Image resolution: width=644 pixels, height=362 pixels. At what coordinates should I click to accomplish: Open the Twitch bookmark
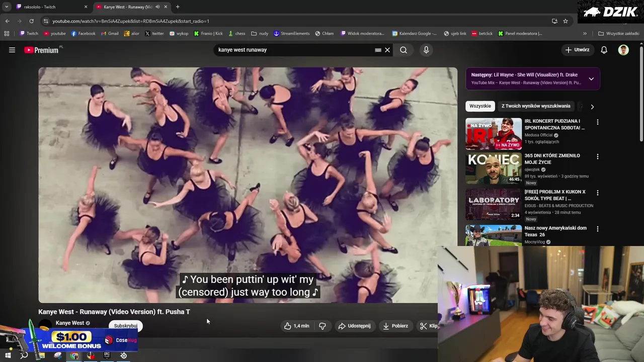[x=29, y=34]
